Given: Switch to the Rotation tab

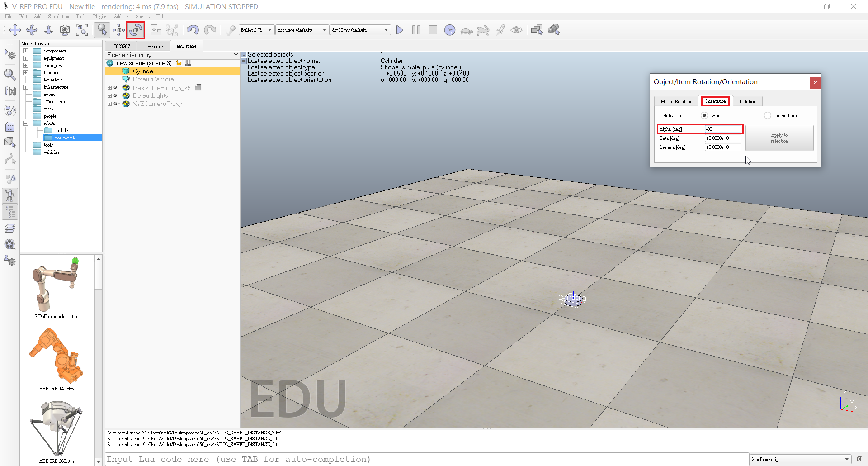Looking at the screenshot, I should tap(747, 101).
